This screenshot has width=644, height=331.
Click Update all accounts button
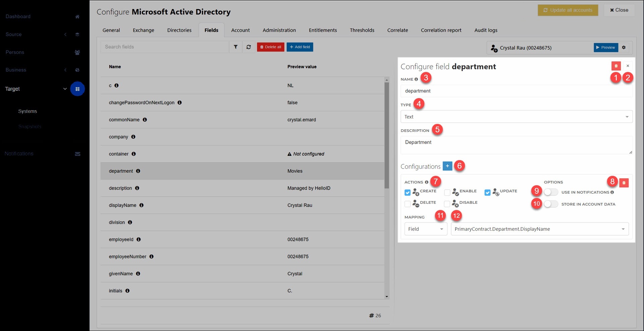point(568,10)
